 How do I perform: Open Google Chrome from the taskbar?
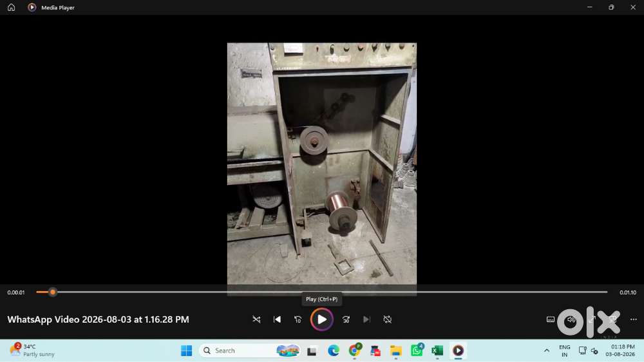point(354,350)
